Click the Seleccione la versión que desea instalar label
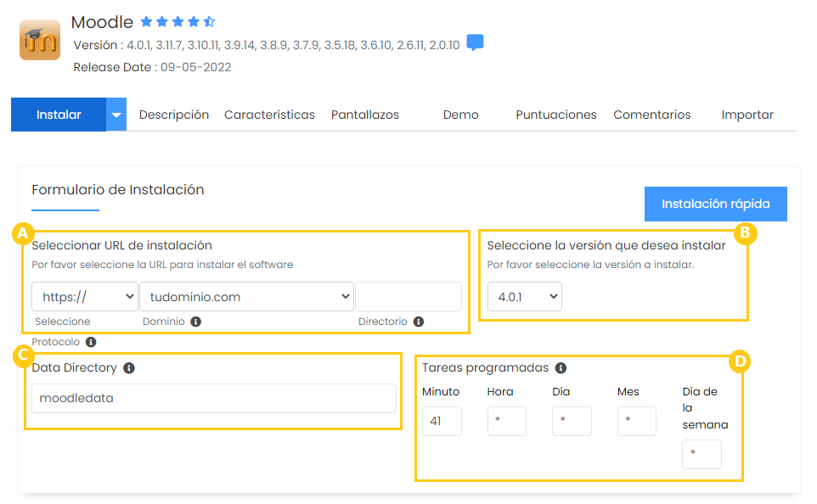This screenshot has height=504, width=817. (606, 245)
